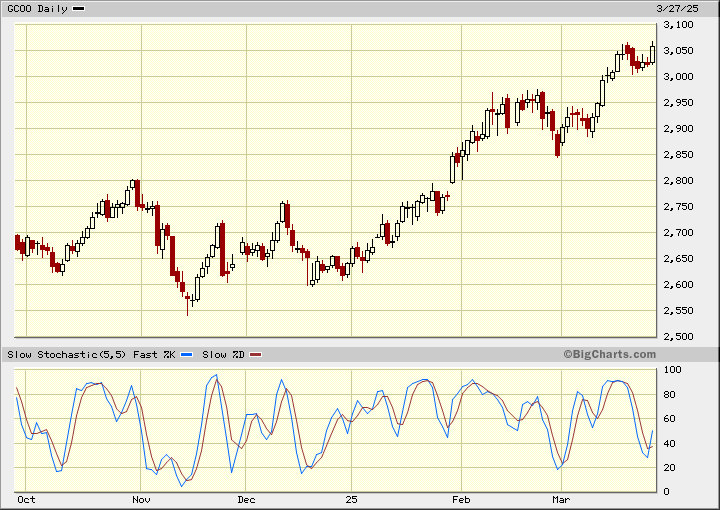Click the Feb label on the time axis
This screenshot has width=720, height=510.
click(x=461, y=499)
